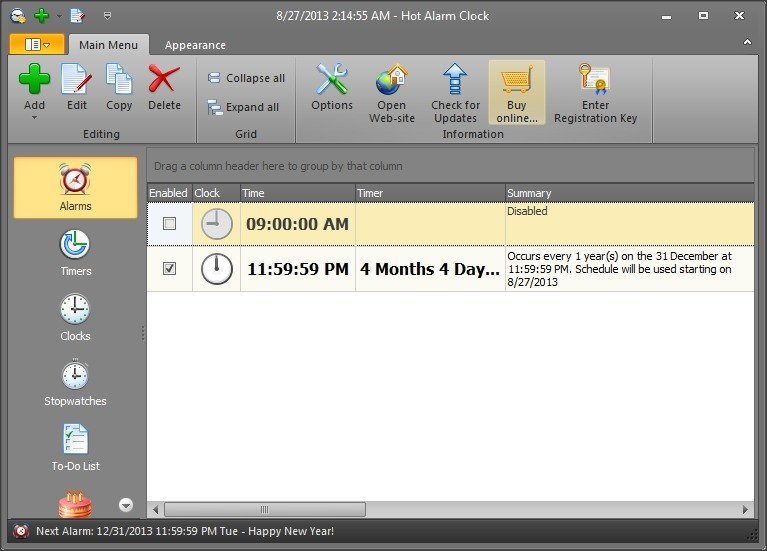Click the clock face of the 09:00 alarm
This screenshot has height=551, width=767.
(217, 224)
